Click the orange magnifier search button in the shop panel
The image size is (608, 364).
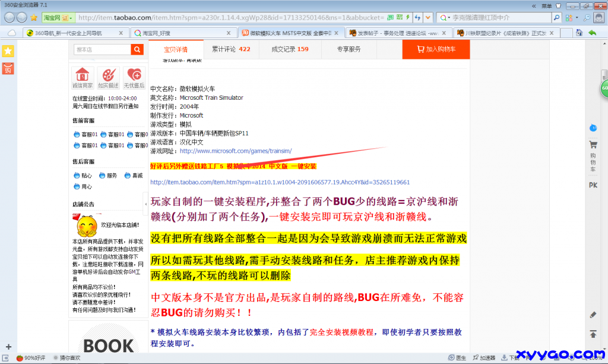(137, 50)
